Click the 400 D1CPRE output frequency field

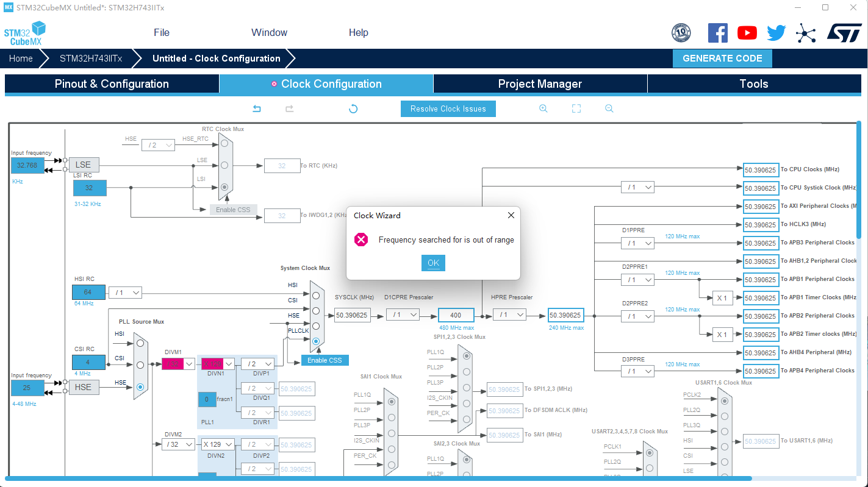[x=456, y=315]
